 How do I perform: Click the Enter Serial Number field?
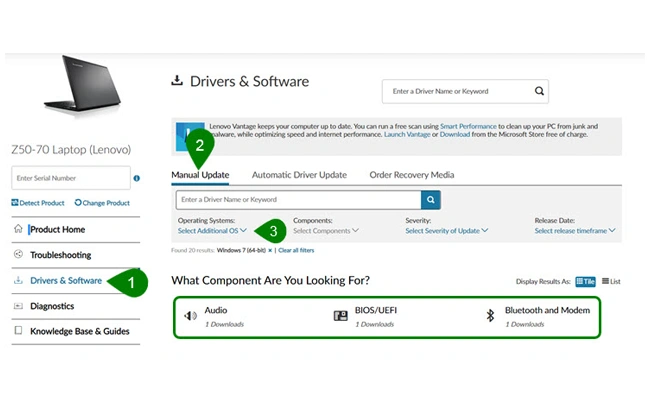[68, 179]
